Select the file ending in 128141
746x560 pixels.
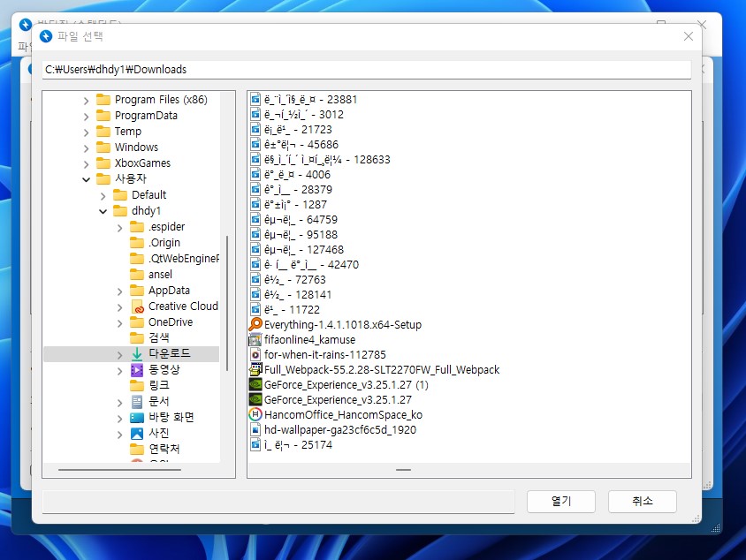[x=298, y=295]
